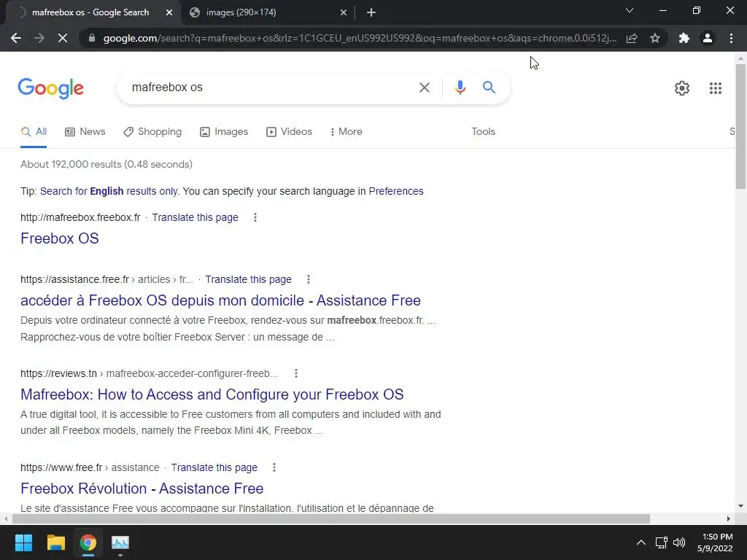
Task: Open the search Tools options
Action: pos(483,132)
